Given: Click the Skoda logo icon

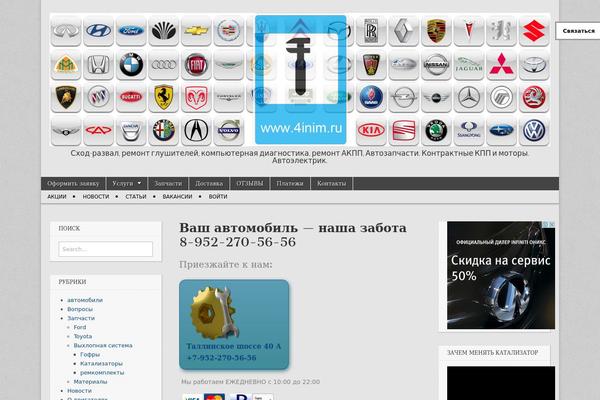Looking at the screenshot, I should point(436,131).
